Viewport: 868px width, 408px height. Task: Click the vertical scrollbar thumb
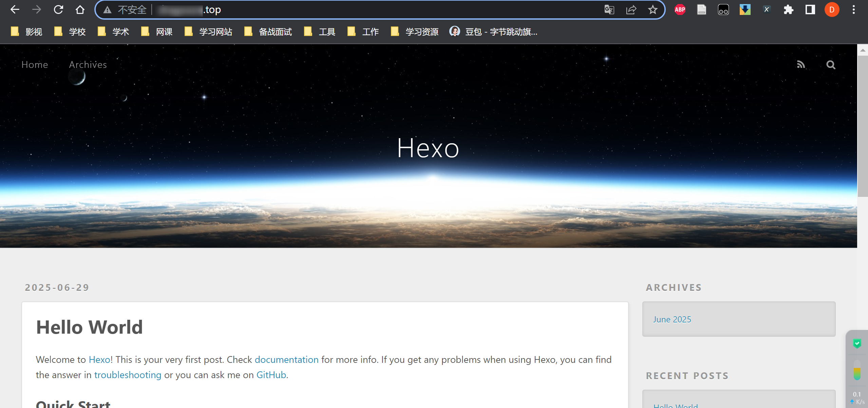click(863, 126)
